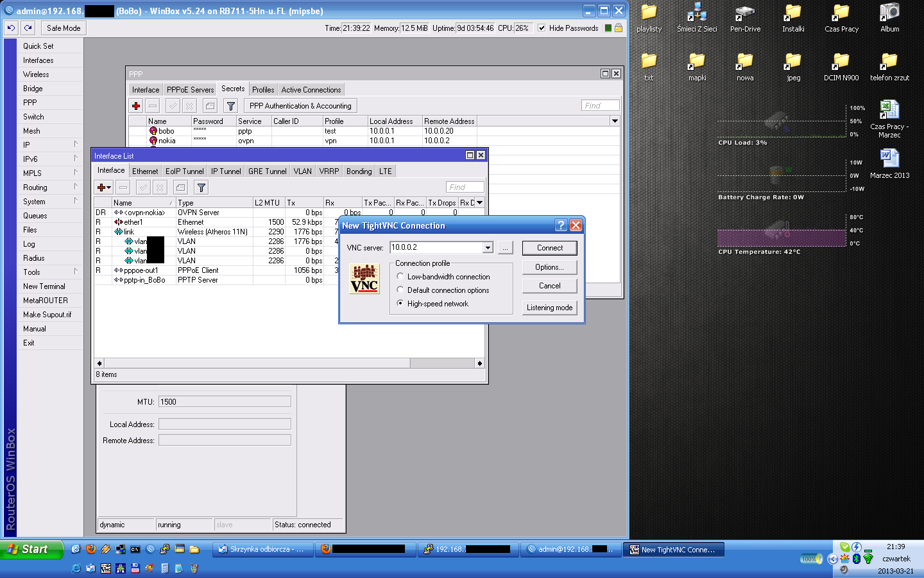
Task: Click the red plus add button in PPP Secrets
Action: (136, 106)
